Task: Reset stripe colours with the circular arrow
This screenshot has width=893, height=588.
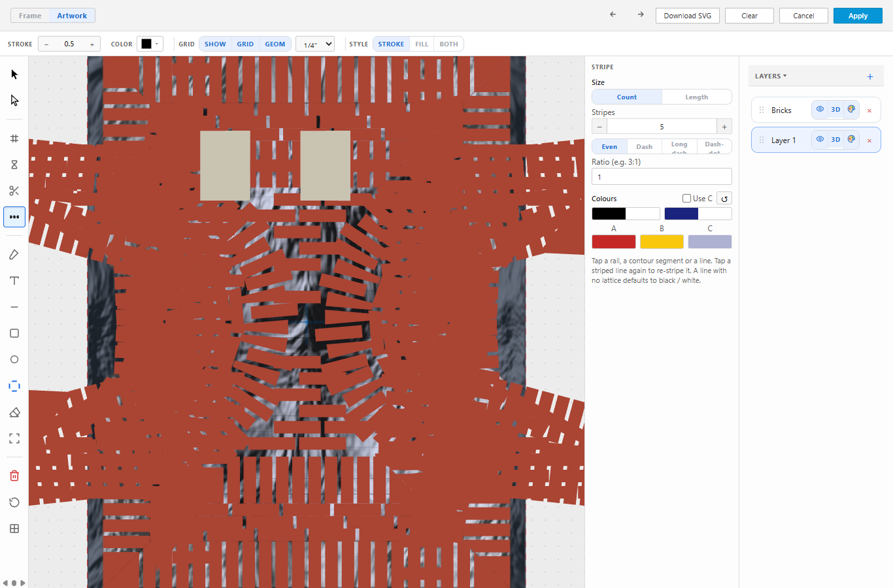Action: [724, 199]
